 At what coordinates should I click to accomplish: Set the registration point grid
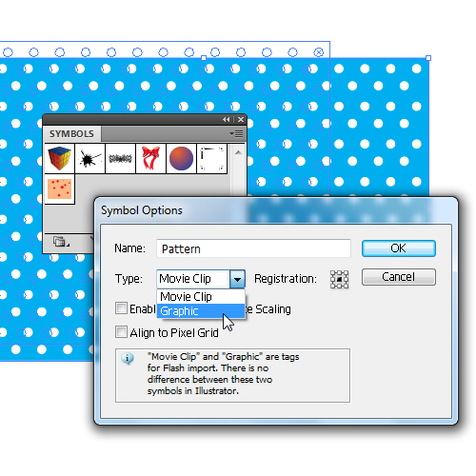coord(339,279)
